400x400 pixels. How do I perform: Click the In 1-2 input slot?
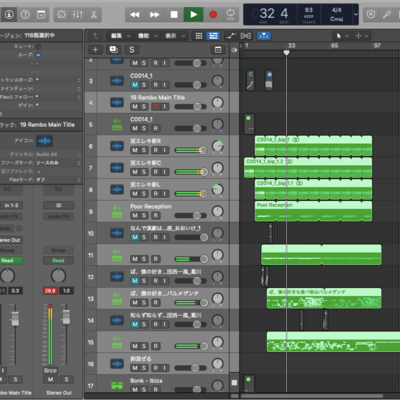pyautogui.click(x=11, y=205)
